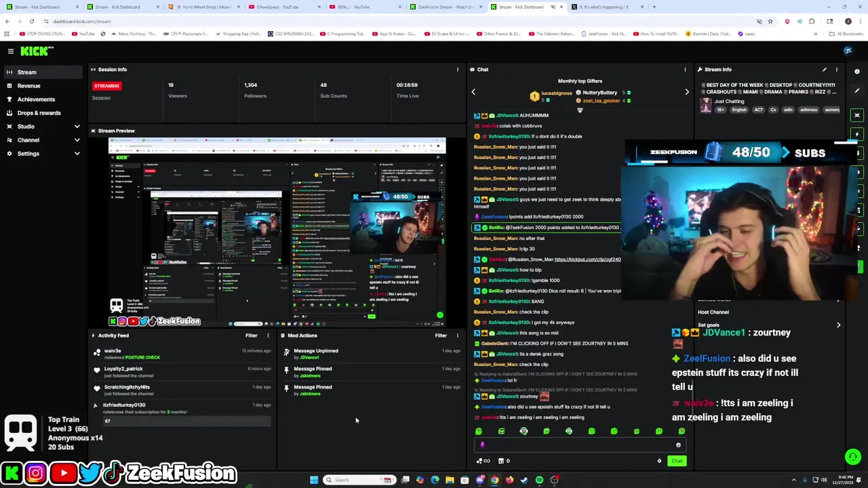Show next top gifters
The image size is (868, 488).
click(x=686, y=91)
